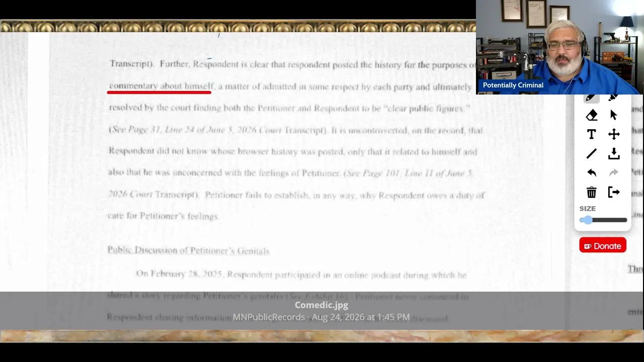Click the SIZE label in the toolbar
Image resolution: width=644 pixels, height=362 pixels.
point(587,209)
